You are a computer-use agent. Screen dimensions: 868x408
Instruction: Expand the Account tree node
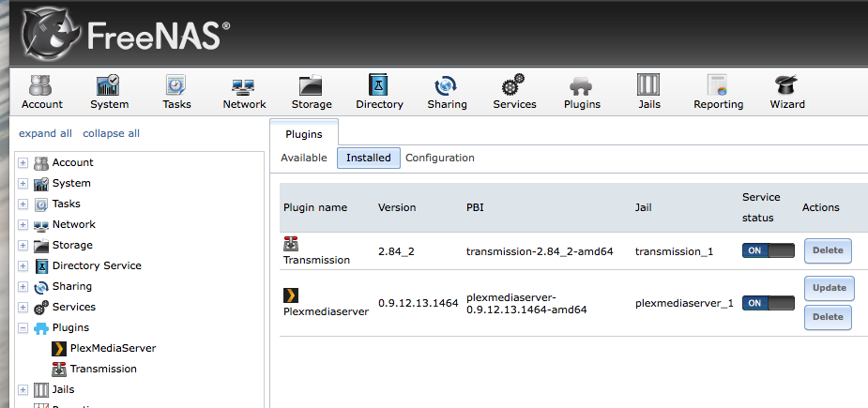(x=23, y=163)
